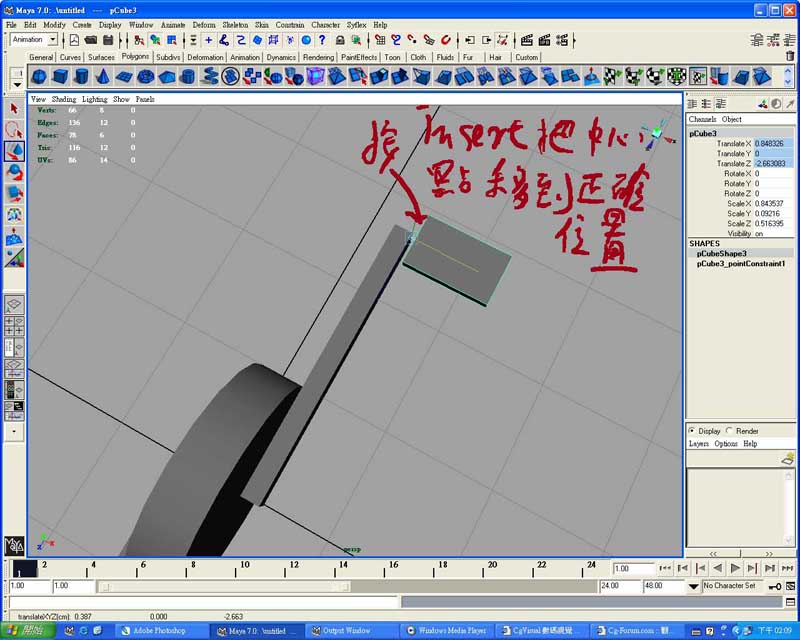Click the Select tool arrow icon
The width and height of the screenshot is (800, 640).
coord(14,109)
